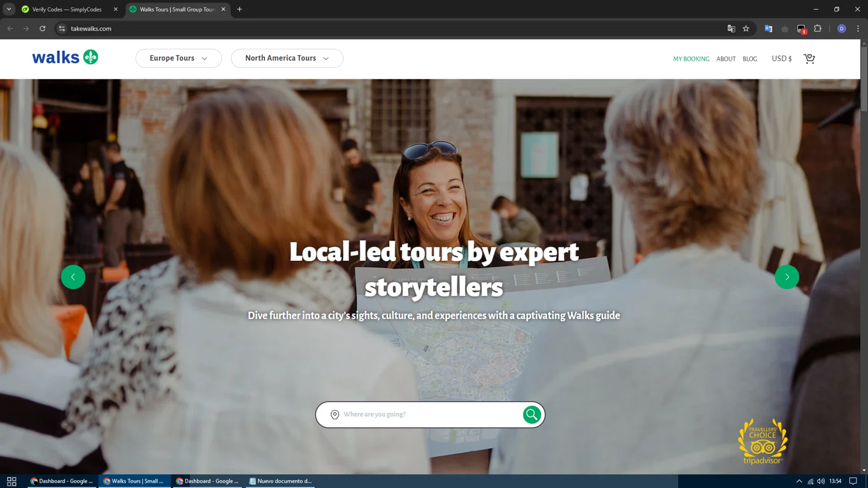This screenshot has width=868, height=488.
Task: Close the Verify Codes — SimplyCodes tab
Action: (x=116, y=9)
